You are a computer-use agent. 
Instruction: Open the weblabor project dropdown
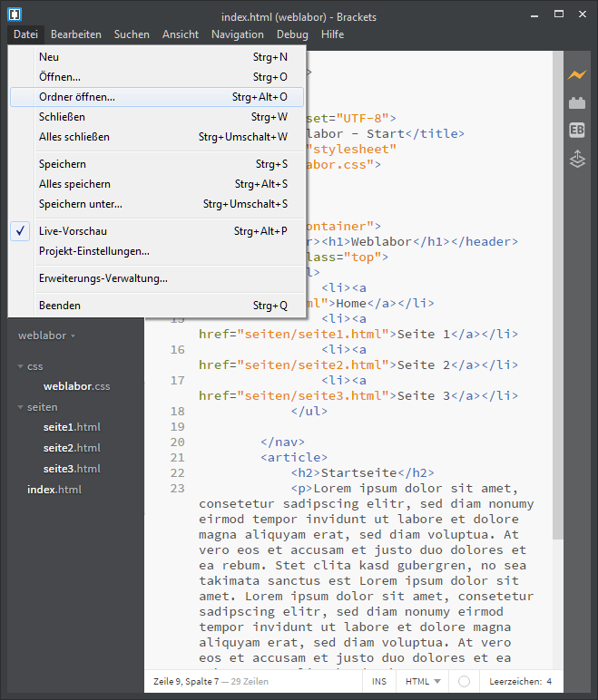(46, 335)
